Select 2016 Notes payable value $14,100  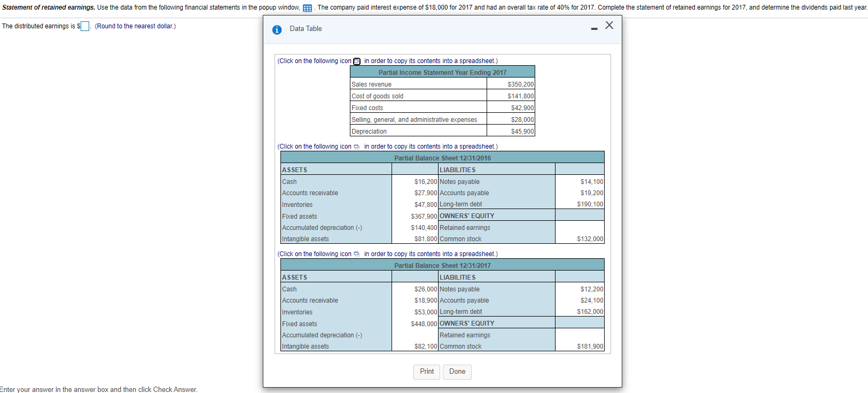[x=592, y=182]
